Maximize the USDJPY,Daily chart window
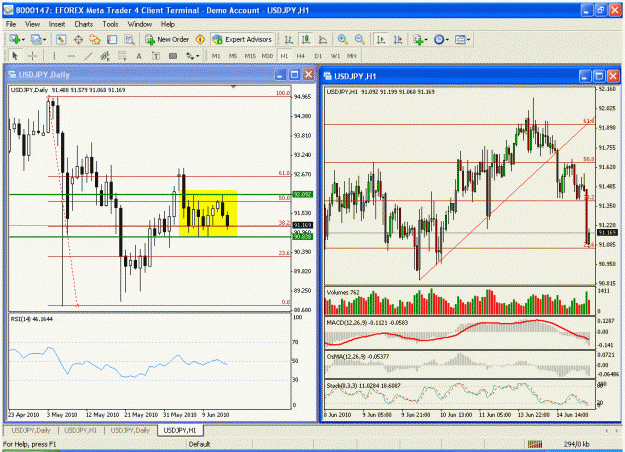The image size is (625, 452). 294,75
